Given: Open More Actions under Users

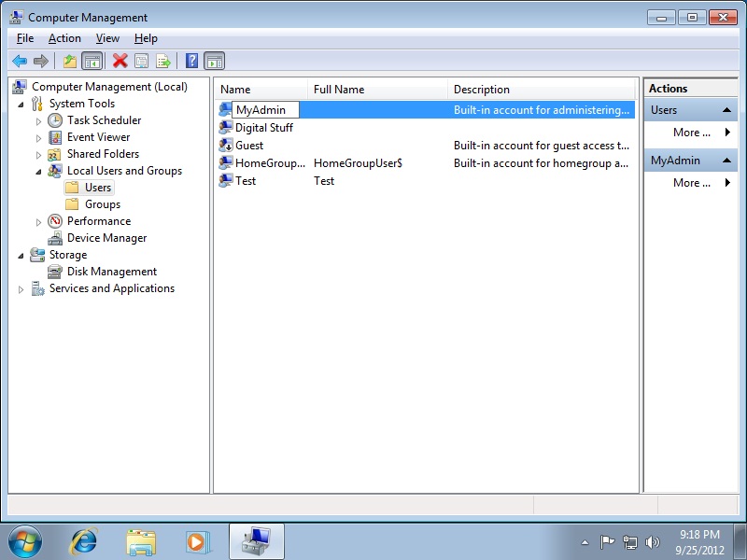Looking at the screenshot, I should pos(692,133).
